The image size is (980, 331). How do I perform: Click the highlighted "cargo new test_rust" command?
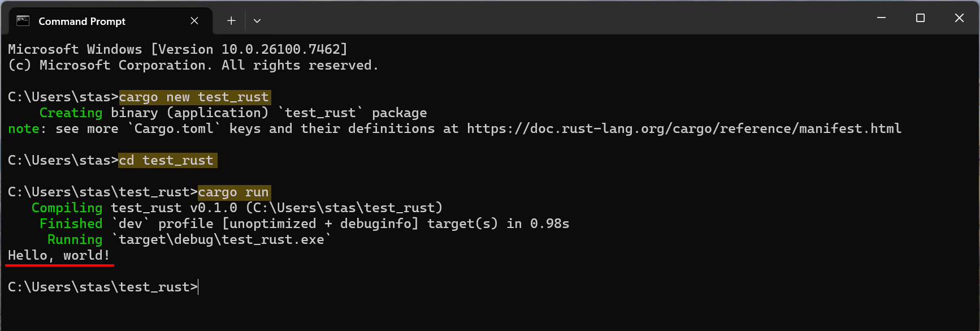coord(194,97)
